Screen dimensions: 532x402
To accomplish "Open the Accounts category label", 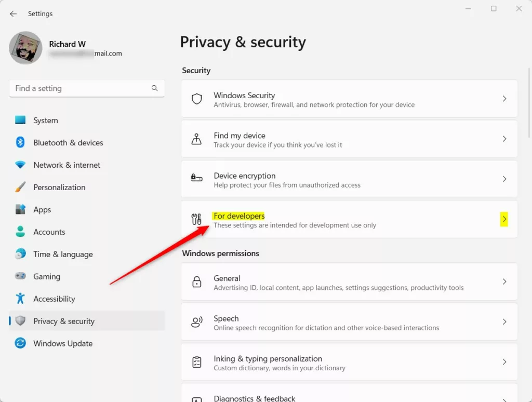I will point(49,232).
